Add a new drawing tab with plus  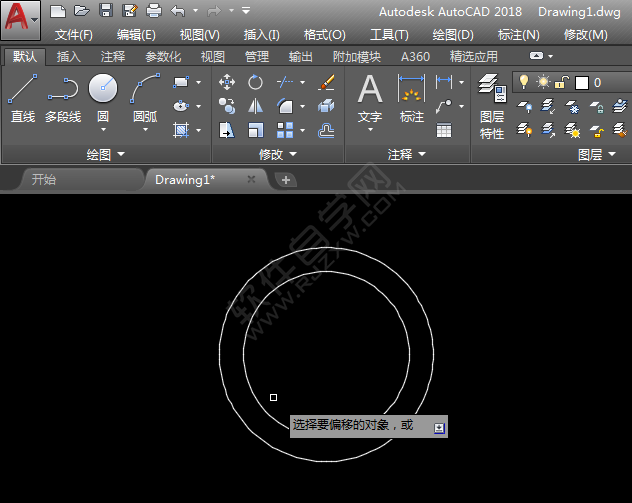(286, 180)
